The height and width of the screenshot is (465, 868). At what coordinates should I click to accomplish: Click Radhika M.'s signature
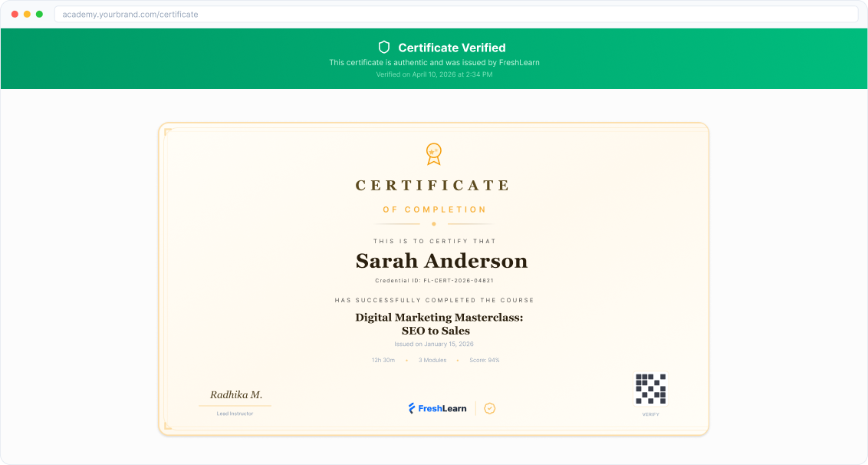coord(235,394)
